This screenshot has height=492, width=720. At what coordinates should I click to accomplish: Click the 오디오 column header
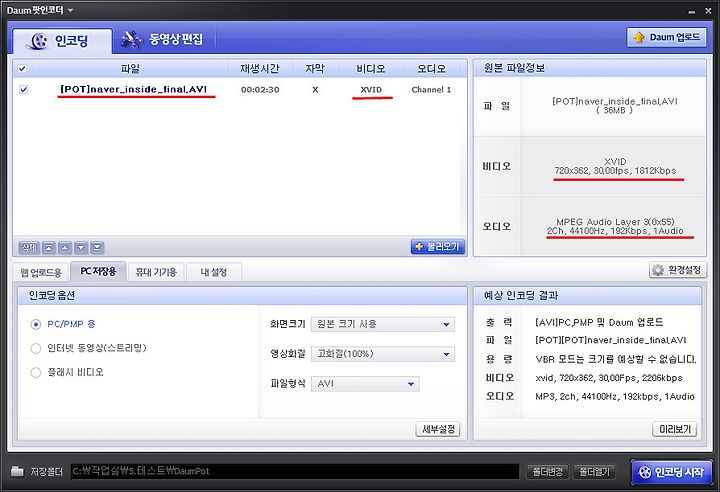point(431,68)
